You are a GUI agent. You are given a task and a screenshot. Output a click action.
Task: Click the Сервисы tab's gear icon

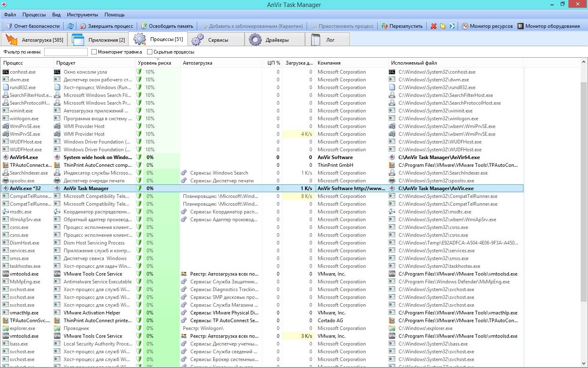pos(198,40)
